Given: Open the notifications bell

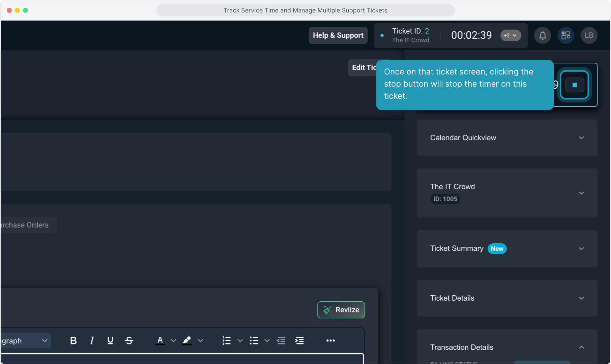Looking at the screenshot, I should pyautogui.click(x=543, y=35).
